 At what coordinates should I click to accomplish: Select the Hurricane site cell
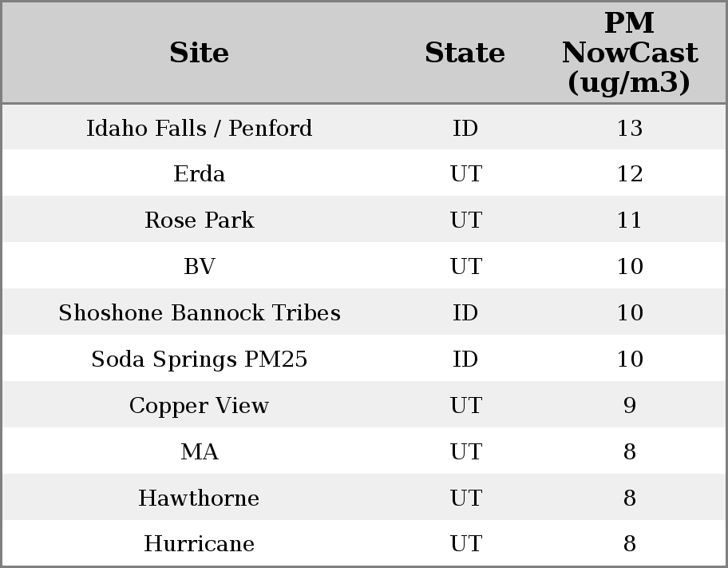199,544
